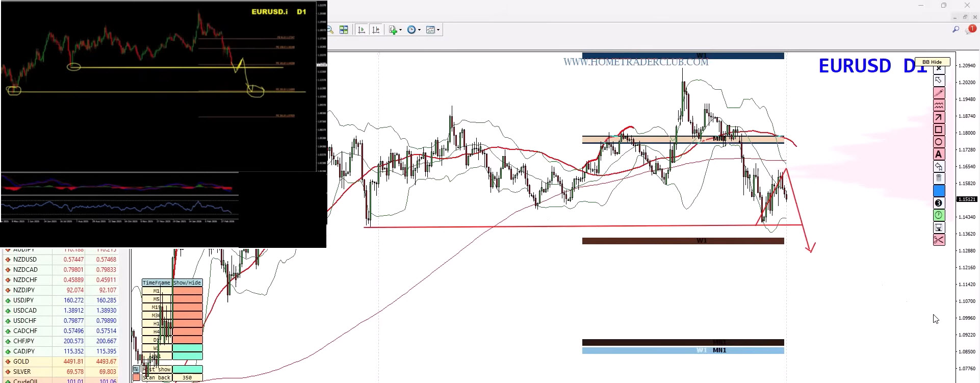Open the indicators list dropdown arrow
The image size is (980, 383).
coord(400,30)
